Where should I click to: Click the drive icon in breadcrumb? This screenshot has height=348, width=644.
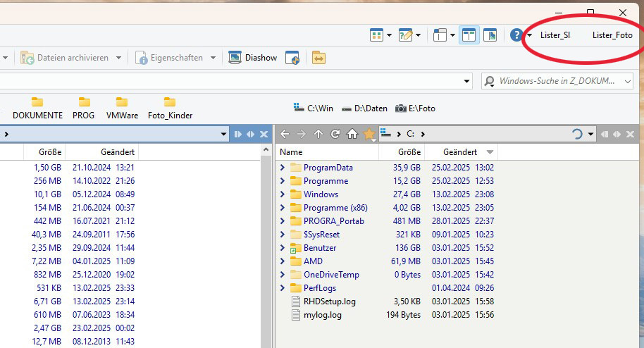(385, 132)
